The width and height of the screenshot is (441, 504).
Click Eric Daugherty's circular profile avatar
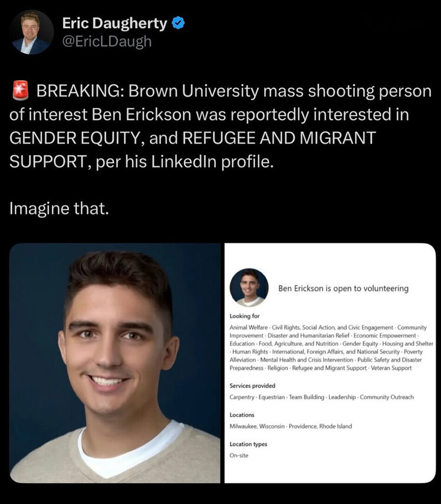(x=31, y=32)
